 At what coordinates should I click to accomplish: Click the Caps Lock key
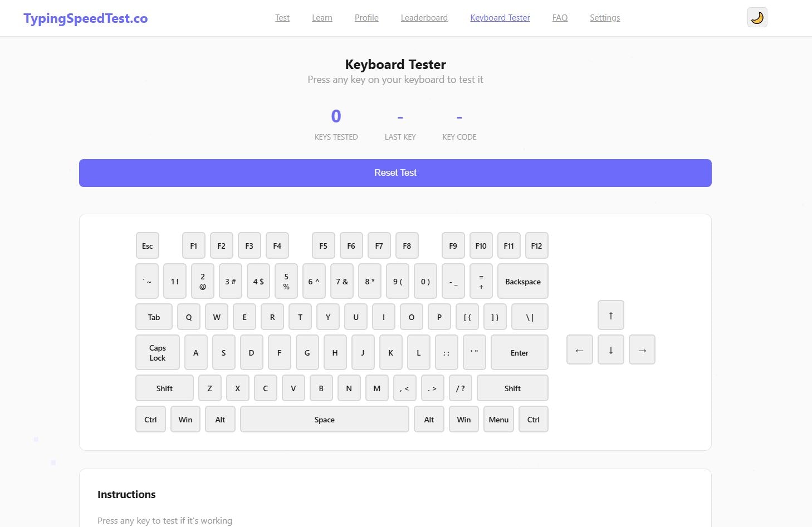point(156,352)
